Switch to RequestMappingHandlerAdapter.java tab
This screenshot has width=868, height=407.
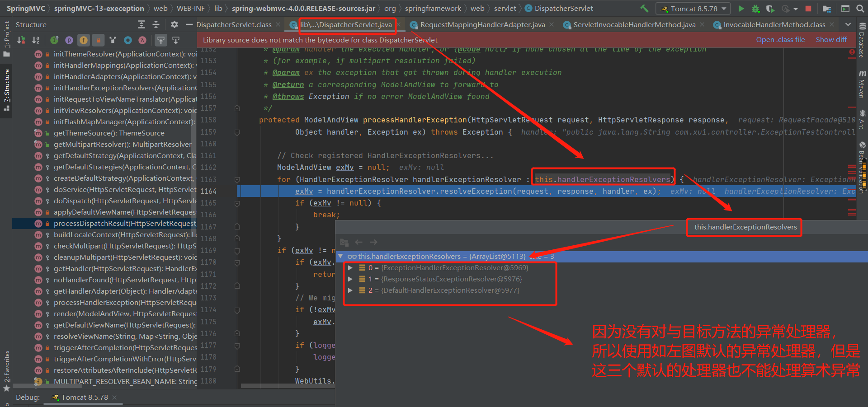click(482, 24)
